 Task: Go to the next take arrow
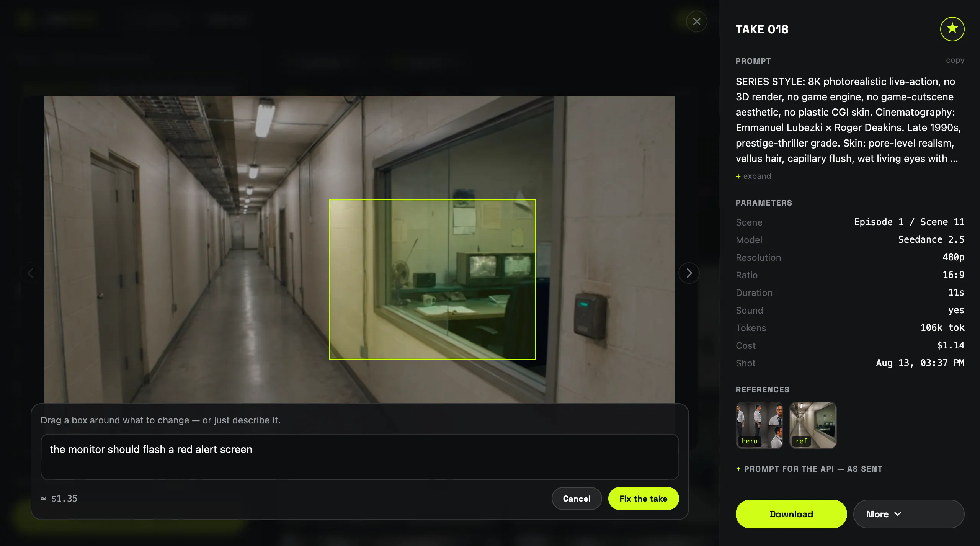click(689, 273)
